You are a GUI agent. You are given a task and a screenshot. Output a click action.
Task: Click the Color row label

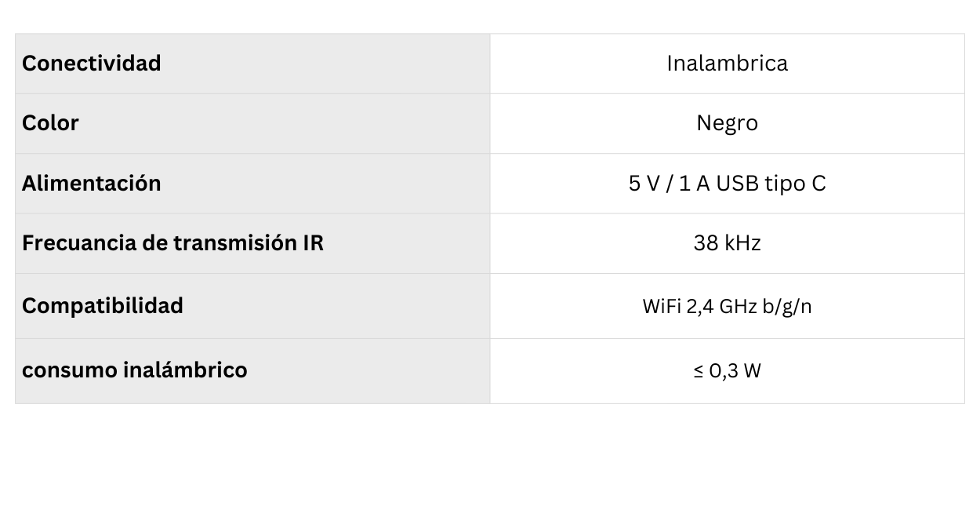click(51, 123)
